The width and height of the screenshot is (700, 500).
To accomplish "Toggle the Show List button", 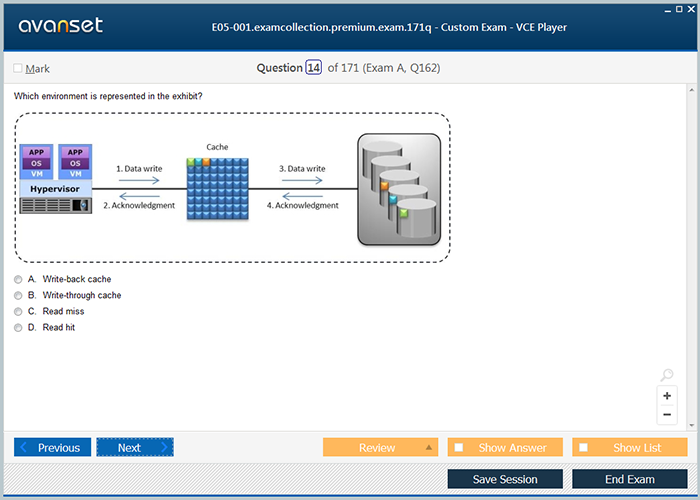I will [629, 447].
